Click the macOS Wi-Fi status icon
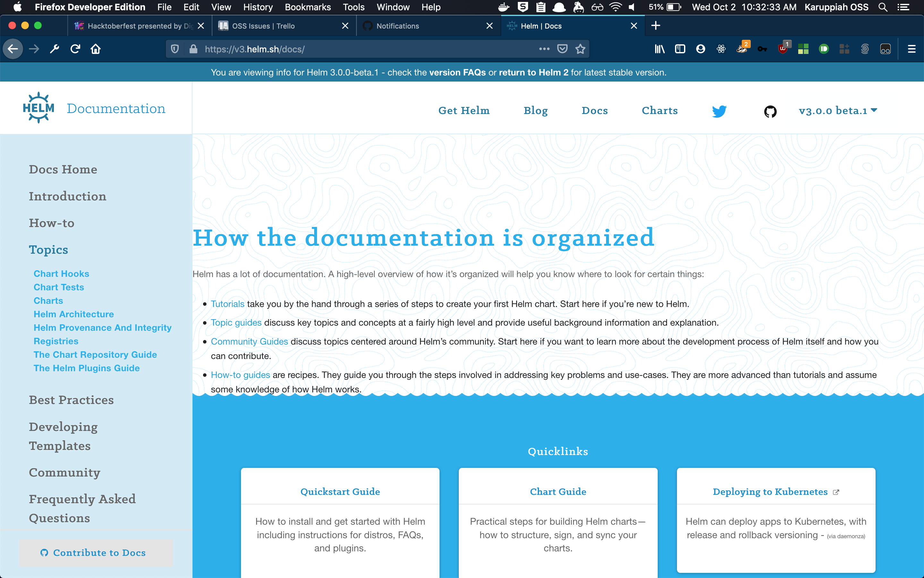The width and height of the screenshot is (924, 578). (615, 7)
